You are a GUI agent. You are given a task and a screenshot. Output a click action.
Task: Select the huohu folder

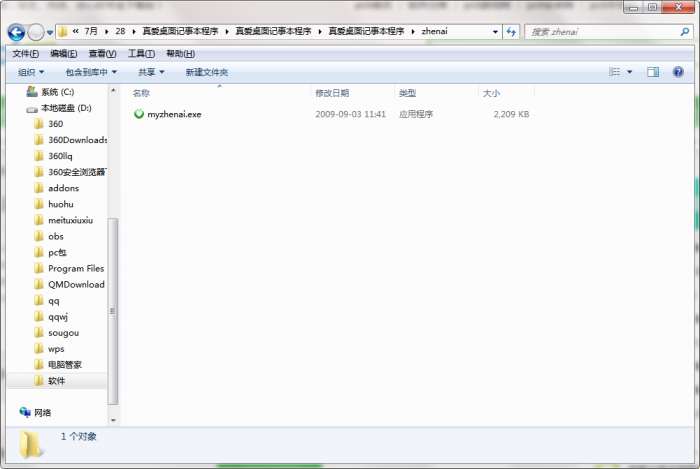click(61, 204)
